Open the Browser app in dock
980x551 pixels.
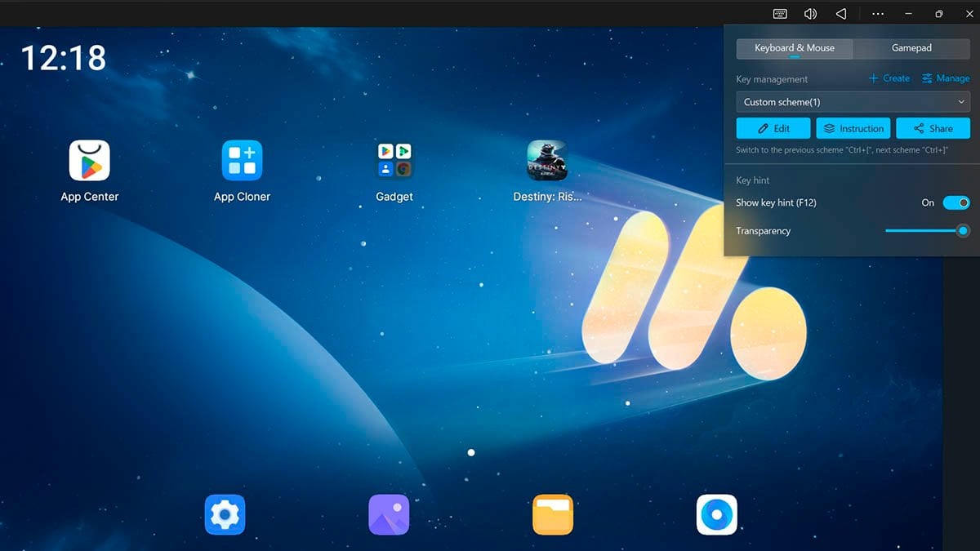[717, 515]
